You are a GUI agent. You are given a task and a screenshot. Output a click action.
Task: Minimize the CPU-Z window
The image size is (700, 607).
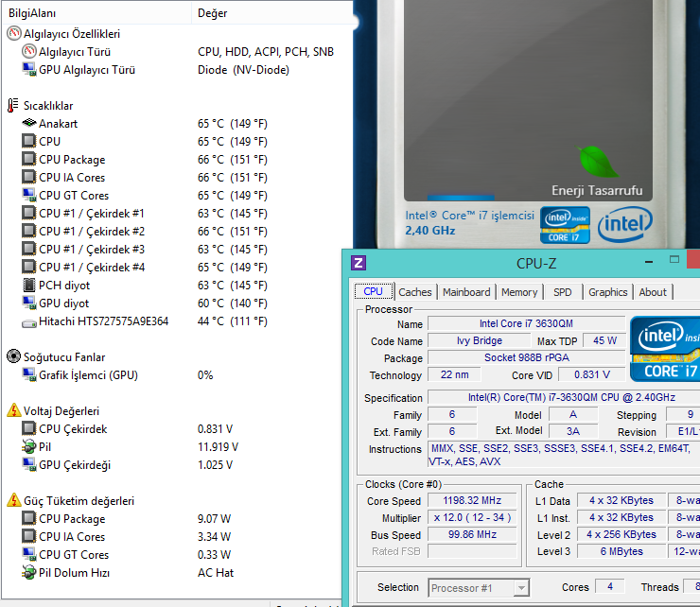(x=649, y=262)
